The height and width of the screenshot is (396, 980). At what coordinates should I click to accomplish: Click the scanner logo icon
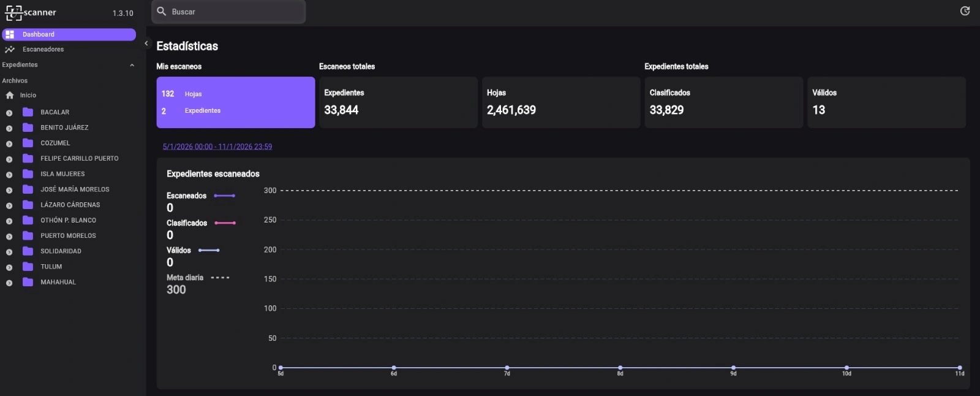coord(13,12)
